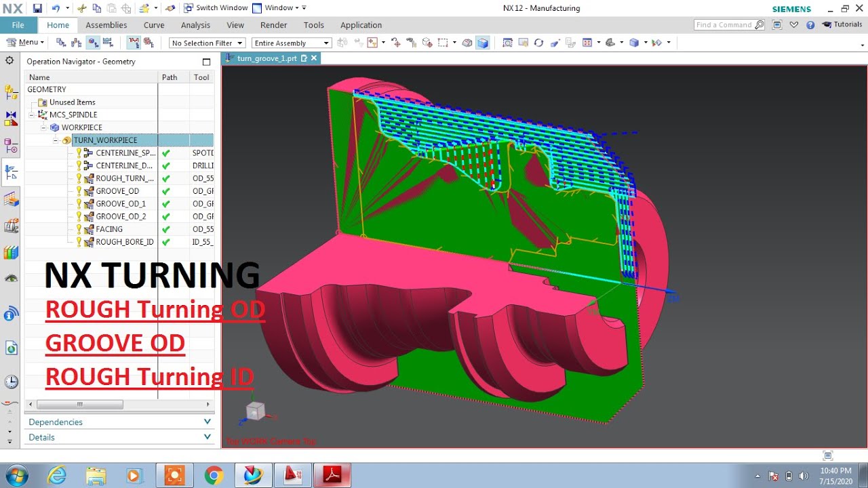Toggle the lightbulb beside GROOVE_OD_2 operation

coord(79,217)
